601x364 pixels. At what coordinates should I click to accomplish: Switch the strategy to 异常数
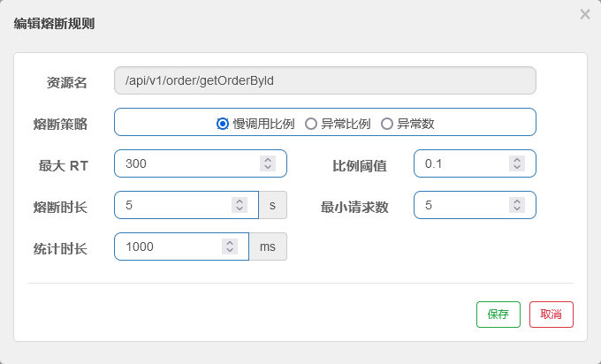coord(387,124)
